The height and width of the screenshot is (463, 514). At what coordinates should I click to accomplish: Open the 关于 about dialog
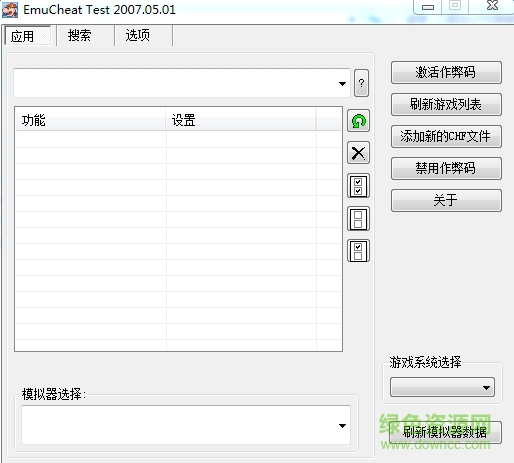(x=446, y=200)
